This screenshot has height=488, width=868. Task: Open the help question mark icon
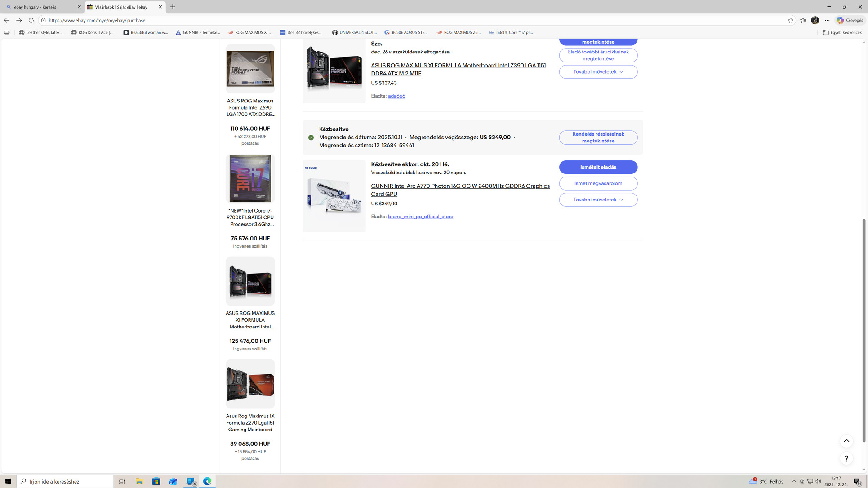[846, 458]
